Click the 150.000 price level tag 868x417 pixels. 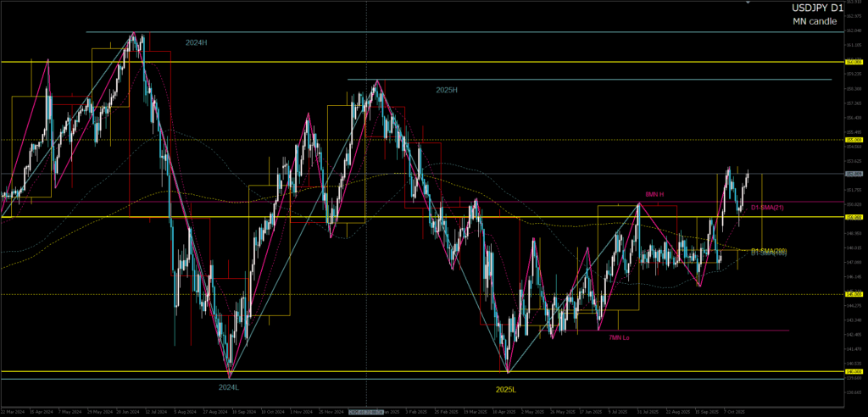pyautogui.click(x=854, y=218)
